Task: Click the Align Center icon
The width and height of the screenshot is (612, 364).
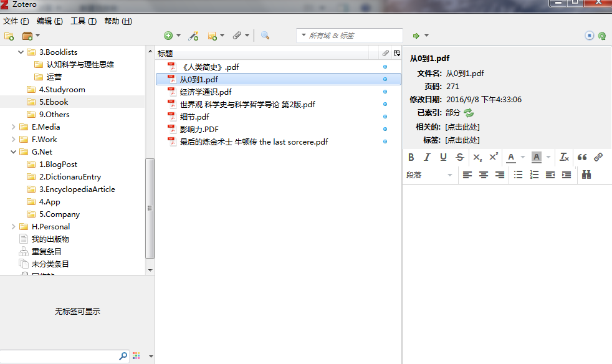Action: pos(484,175)
